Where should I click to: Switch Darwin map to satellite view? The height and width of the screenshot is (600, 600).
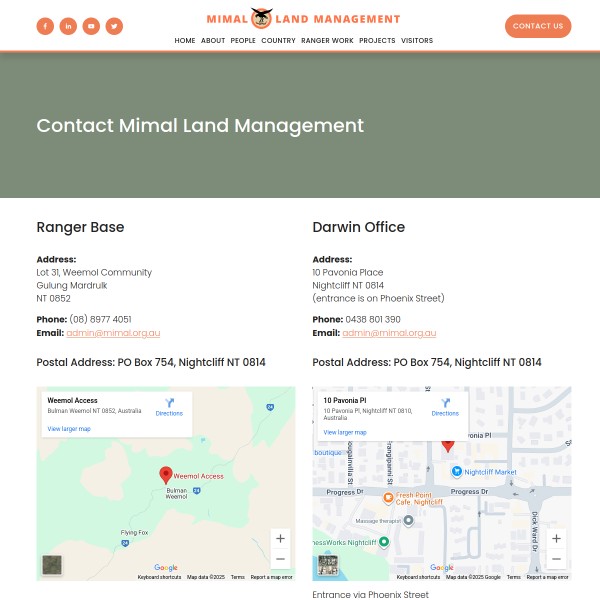tap(328, 565)
